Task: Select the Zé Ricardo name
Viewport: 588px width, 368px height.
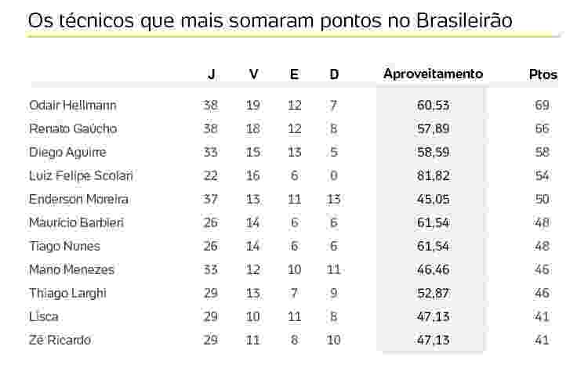Action: (60, 340)
